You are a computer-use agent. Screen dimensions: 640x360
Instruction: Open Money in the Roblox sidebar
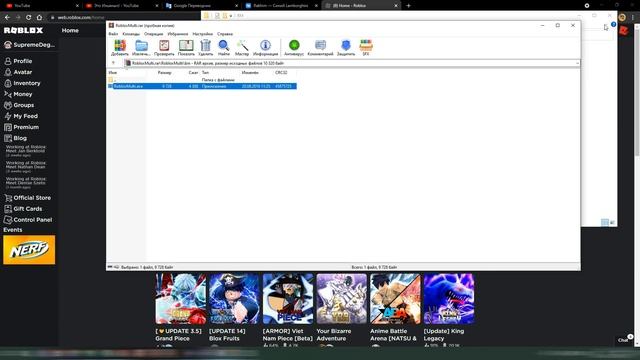tap(18, 94)
